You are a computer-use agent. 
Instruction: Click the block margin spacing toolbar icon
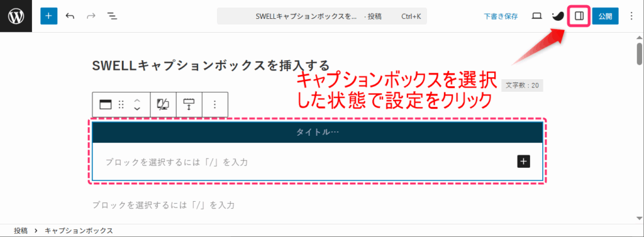[x=189, y=104]
